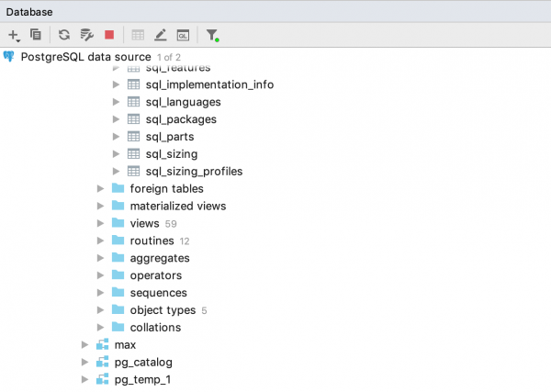This screenshot has height=392, width=551.
Task: Click the Edit Source pencil icon
Action: [x=161, y=35]
